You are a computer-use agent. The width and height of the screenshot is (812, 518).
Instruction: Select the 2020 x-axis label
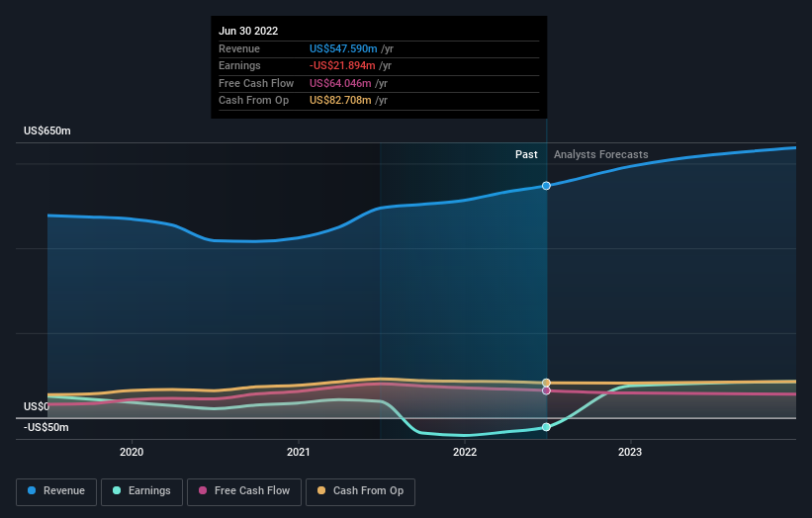click(x=132, y=452)
